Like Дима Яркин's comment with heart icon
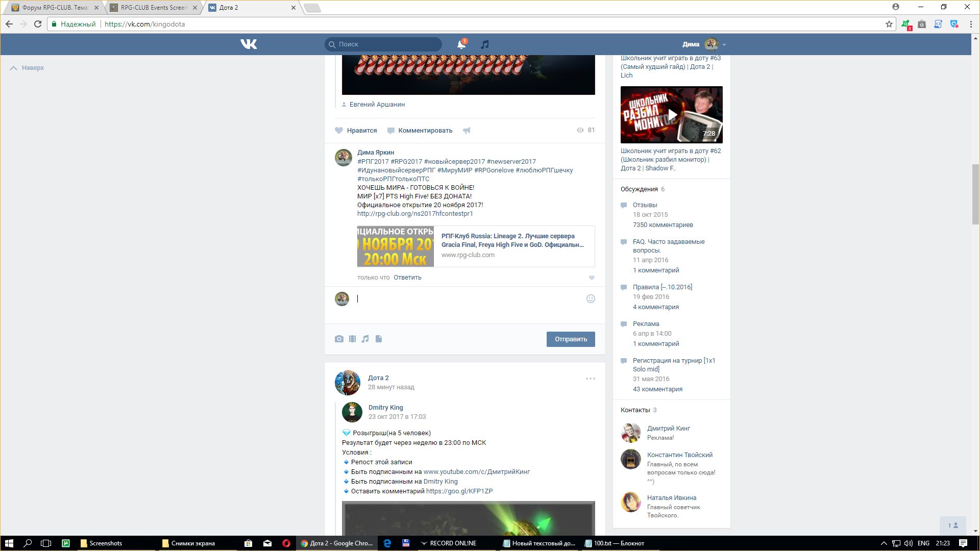The width and height of the screenshot is (980, 551). [x=592, y=278]
